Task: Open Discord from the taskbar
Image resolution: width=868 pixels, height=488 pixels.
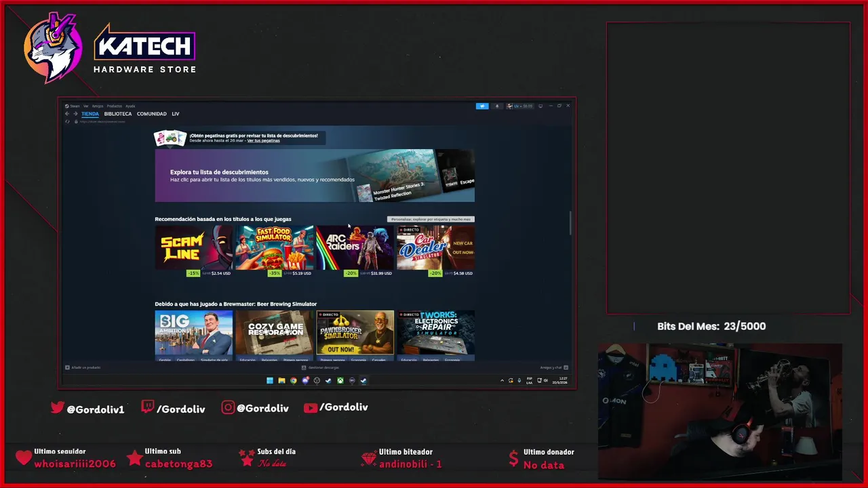Action: (x=305, y=380)
